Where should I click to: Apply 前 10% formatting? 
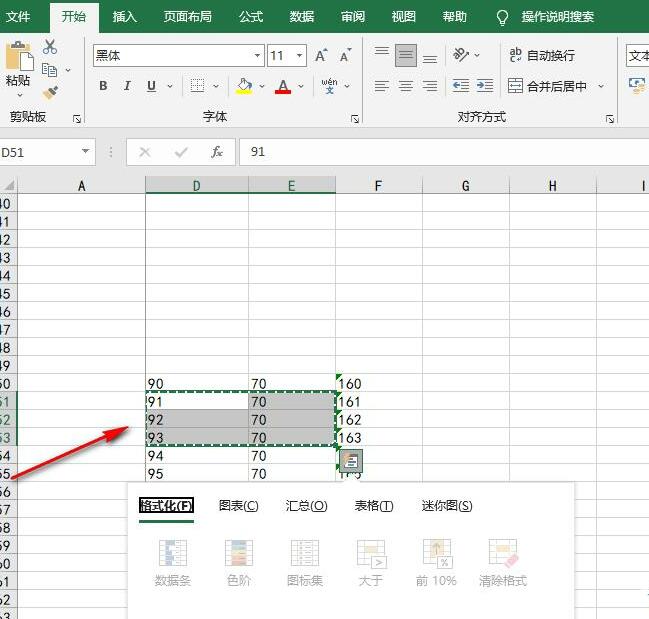click(436, 563)
